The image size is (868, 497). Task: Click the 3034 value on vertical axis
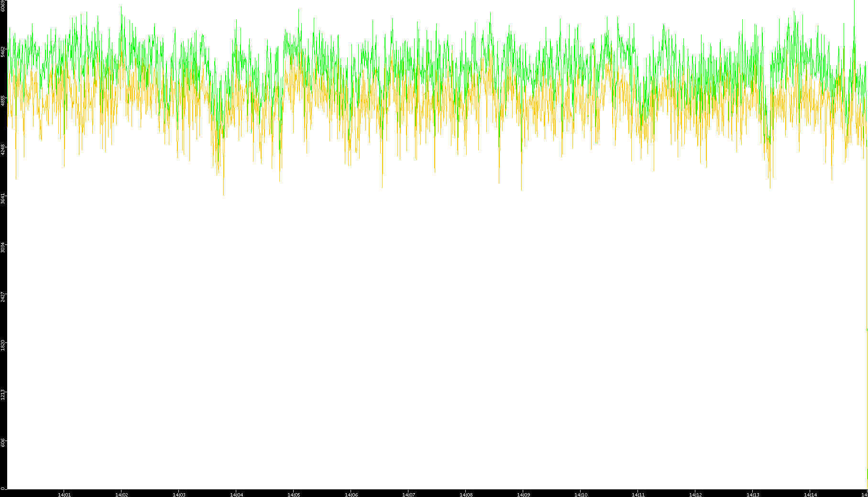pyautogui.click(x=3, y=247)
